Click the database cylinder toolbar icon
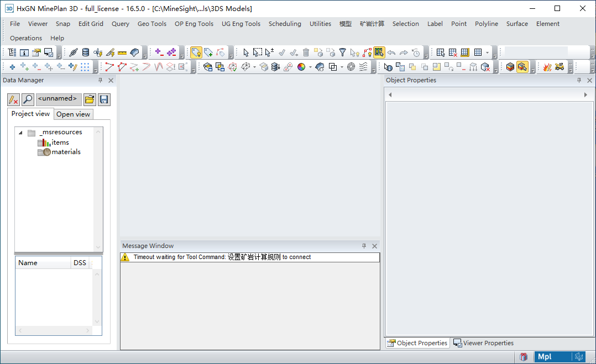 click(x=86, y=52)
